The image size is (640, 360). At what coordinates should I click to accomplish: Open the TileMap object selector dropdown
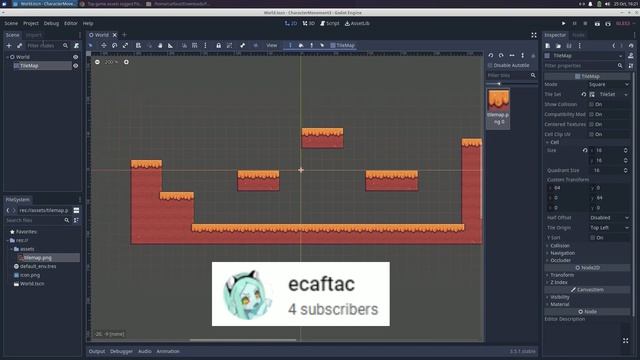(584, 56)
